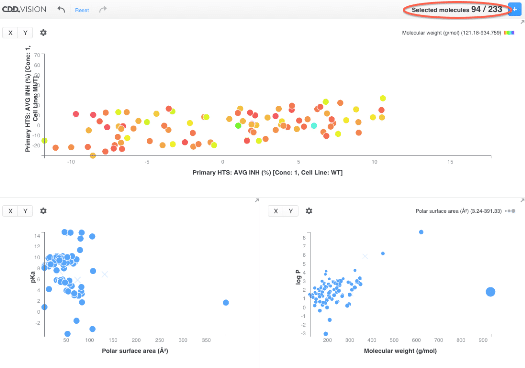Screen dimensions: 525x368
Task: Click the log P y-axis title
Action: [x=298, y=277]
